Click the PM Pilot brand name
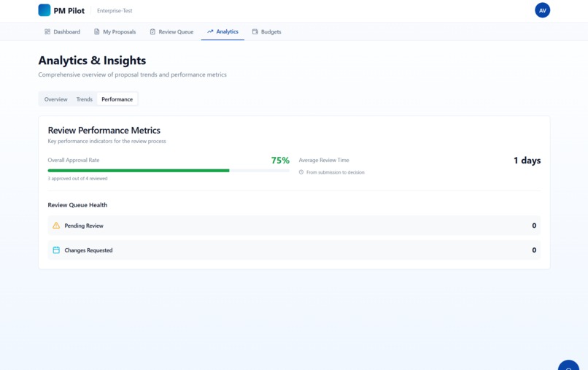 point(69,11)
